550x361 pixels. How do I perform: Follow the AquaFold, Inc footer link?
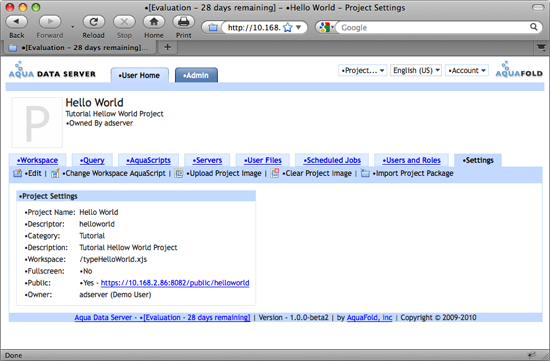369,317
